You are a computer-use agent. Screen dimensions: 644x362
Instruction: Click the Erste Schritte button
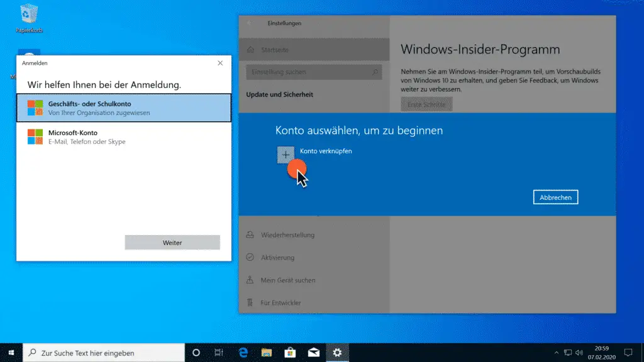[426, 104]
